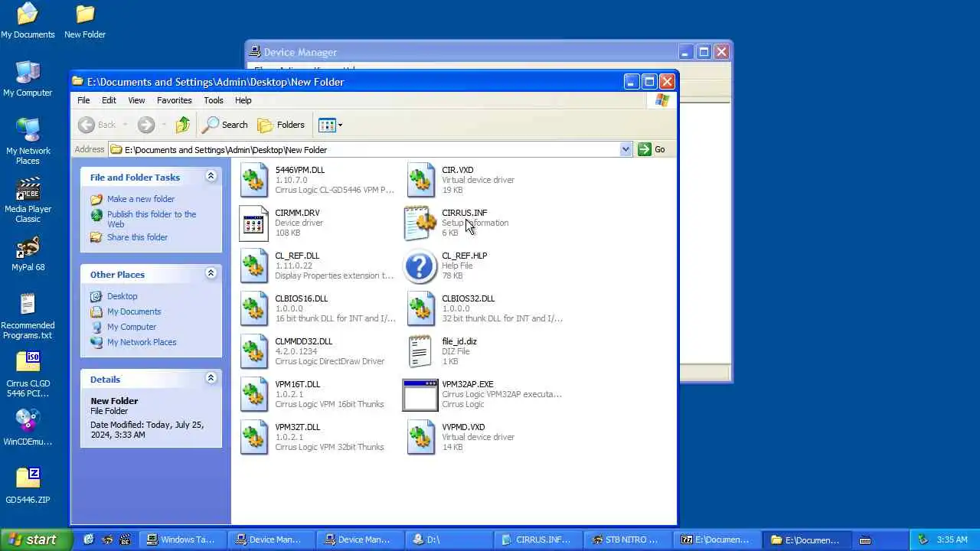Select the New Folder desktop icon
The image size is (980, 551).
tap(85, 21)
